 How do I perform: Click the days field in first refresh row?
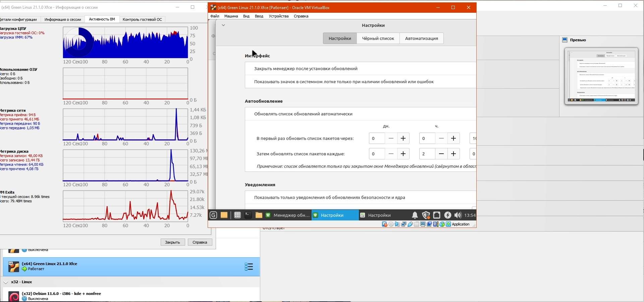pos(377,139)
